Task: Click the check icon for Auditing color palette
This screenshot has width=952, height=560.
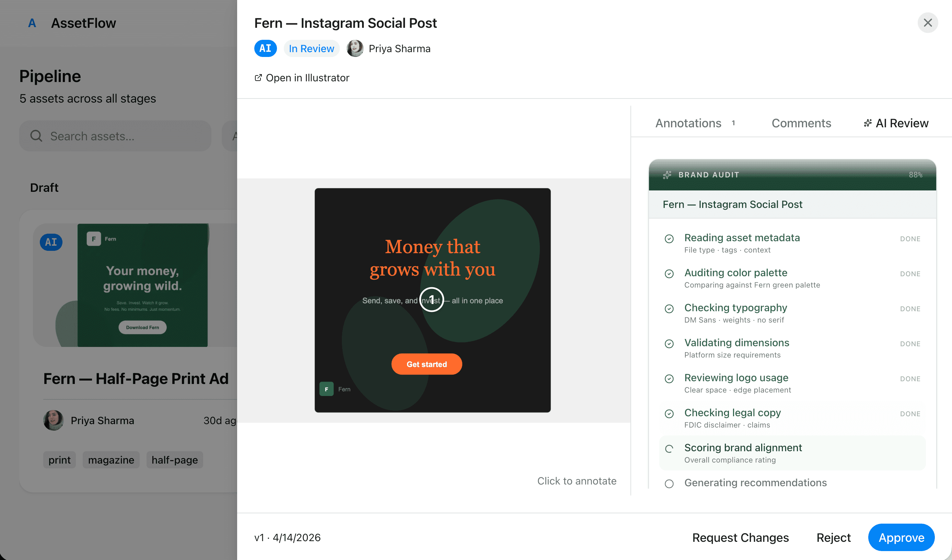Action: tap(669, 274)
